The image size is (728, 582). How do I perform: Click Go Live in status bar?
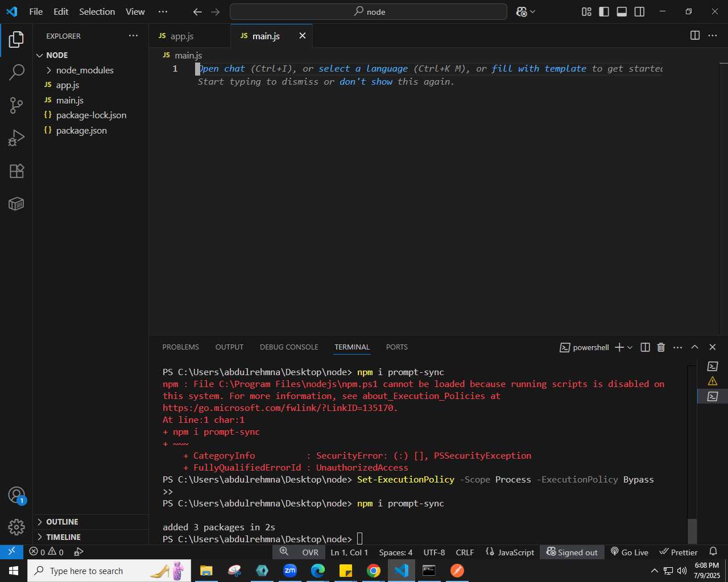point(630,552)
